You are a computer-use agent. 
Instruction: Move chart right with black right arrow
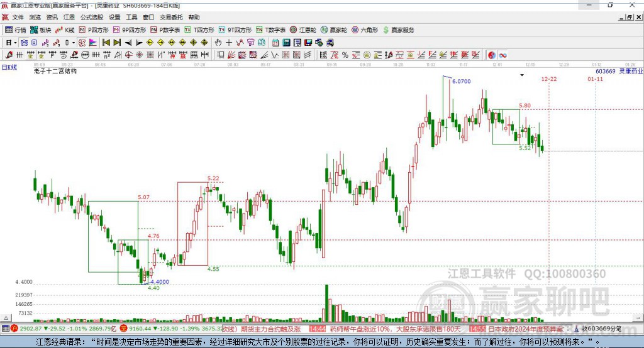click(139, 42)
